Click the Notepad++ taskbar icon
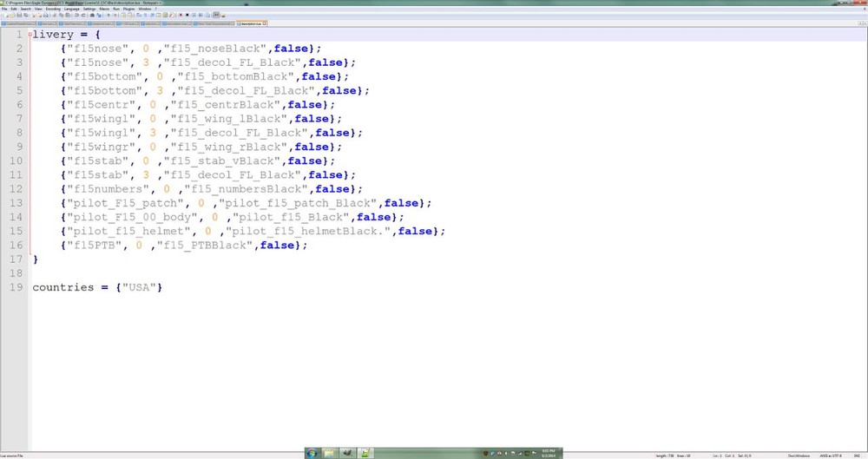This screenshot has width=868, height=459. tap(365, 453)
